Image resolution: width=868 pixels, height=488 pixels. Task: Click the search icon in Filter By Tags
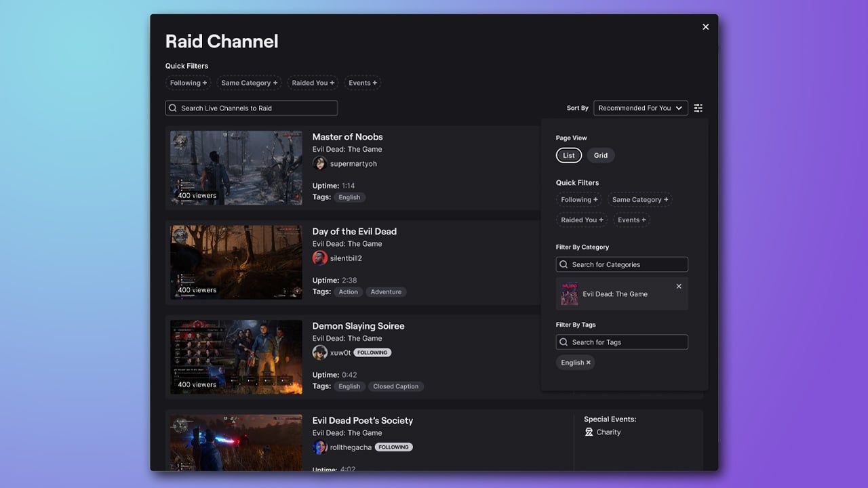[563, 342]
